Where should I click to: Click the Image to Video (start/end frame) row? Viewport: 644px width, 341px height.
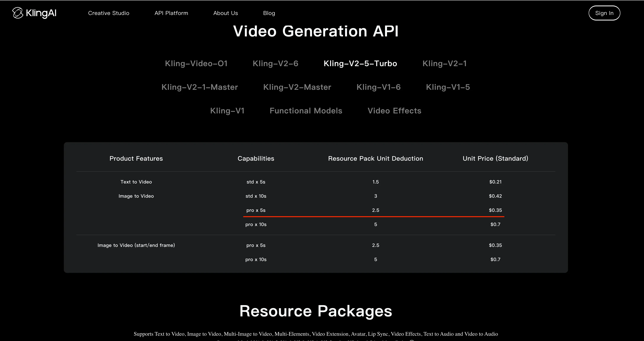(x=136, y=245)
